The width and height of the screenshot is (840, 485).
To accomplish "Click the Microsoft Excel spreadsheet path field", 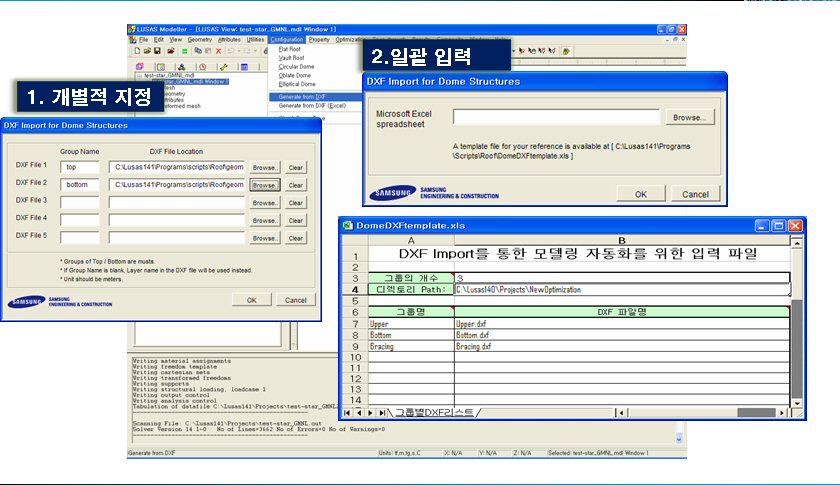I will [x=555, y=117].
